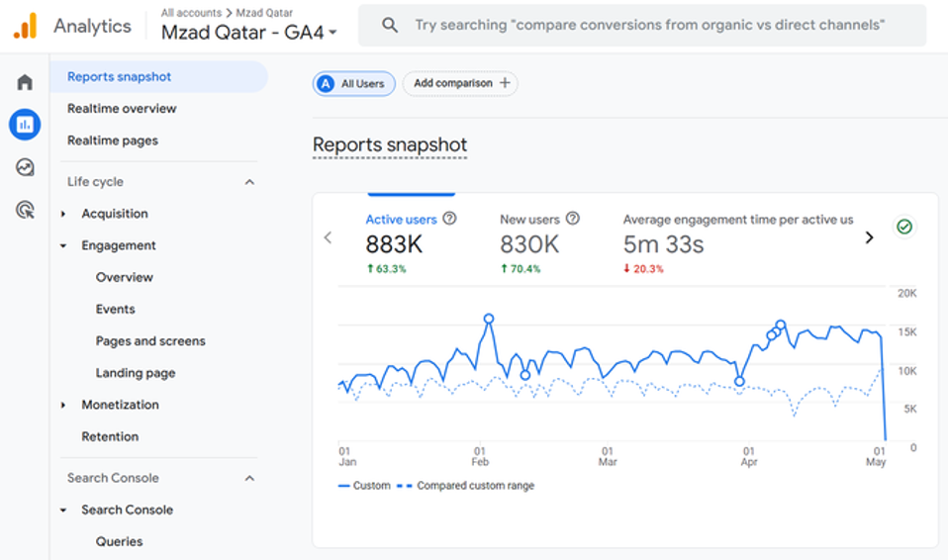Collapse the Life cycle section chevron
The height and width of the screenshot is (560, 948).
(x=249, y=182)
